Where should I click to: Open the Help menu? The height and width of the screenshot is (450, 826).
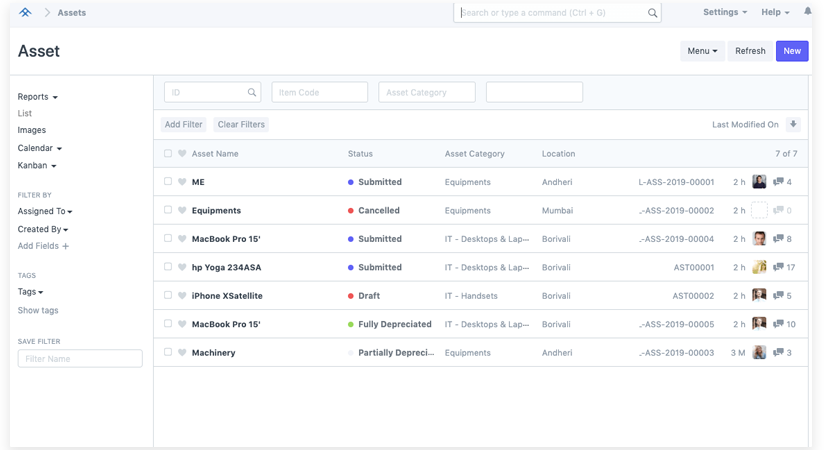774,12
